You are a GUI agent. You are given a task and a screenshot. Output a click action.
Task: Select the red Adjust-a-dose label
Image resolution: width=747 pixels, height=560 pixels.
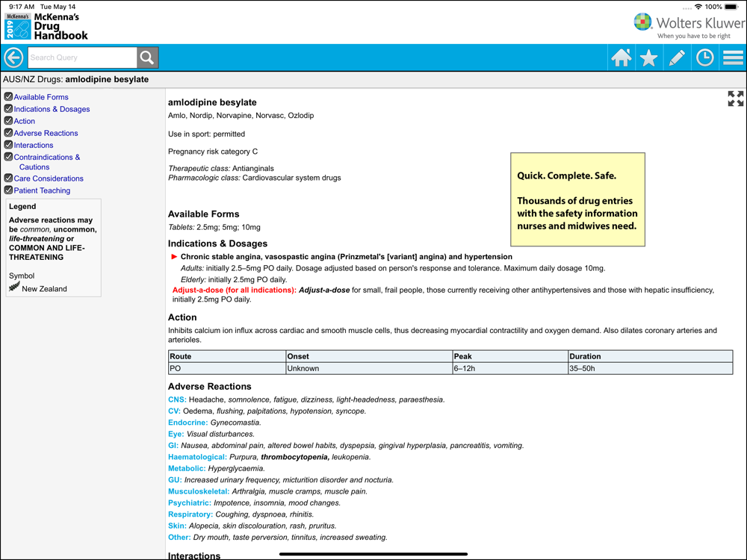tap(235, 290)
